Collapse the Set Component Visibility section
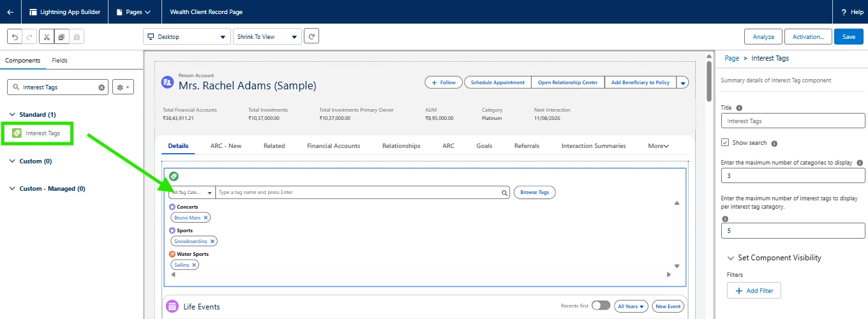This screenshot has height=319, width=868. coord(731,258)
